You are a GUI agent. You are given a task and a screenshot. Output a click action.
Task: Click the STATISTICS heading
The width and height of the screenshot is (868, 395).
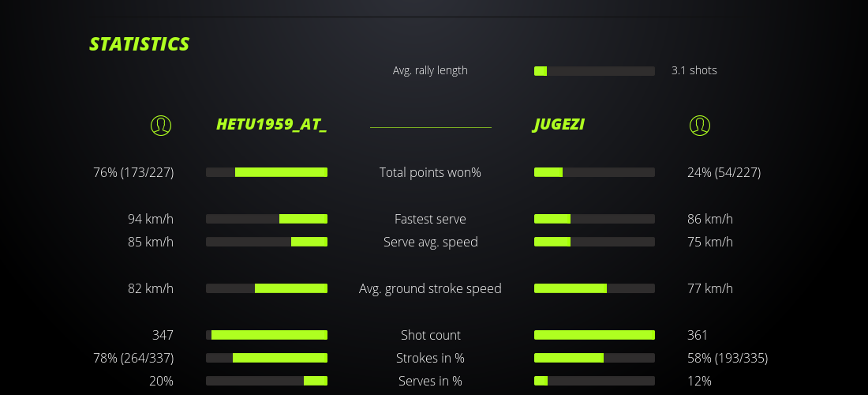(140, 44)
